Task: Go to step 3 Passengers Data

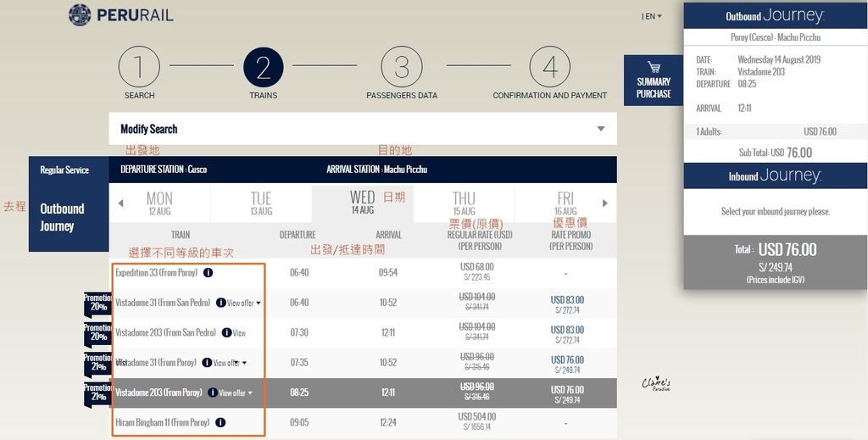Action: click(402, 68)
